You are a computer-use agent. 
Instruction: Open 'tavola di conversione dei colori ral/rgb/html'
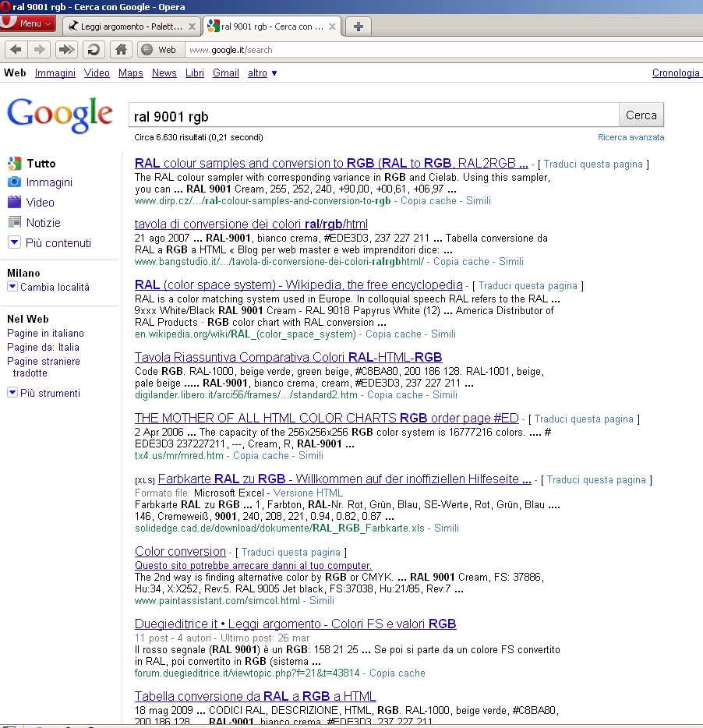251,224
